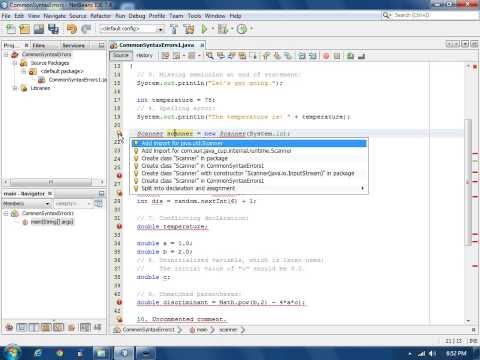Click the Source view button

coord(121,56)
